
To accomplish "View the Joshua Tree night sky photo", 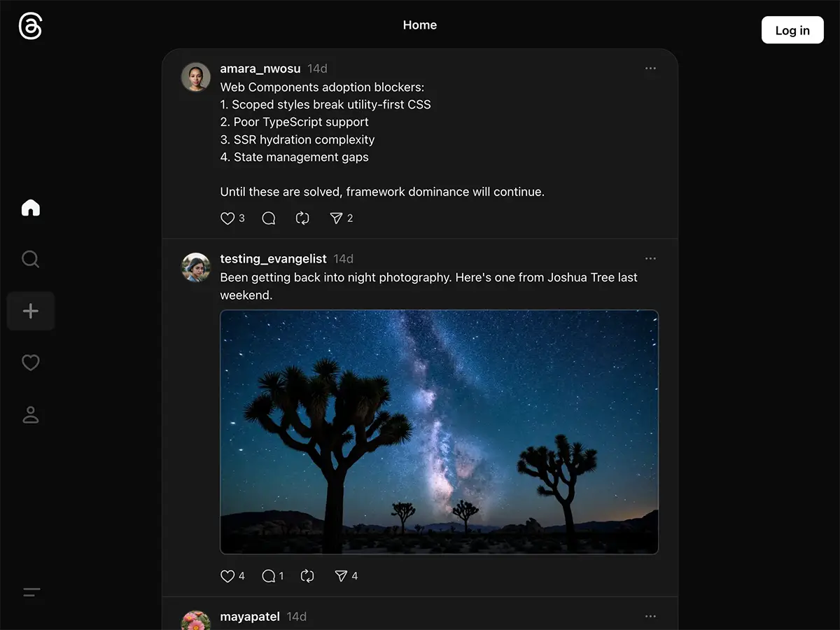I will 439,431.
